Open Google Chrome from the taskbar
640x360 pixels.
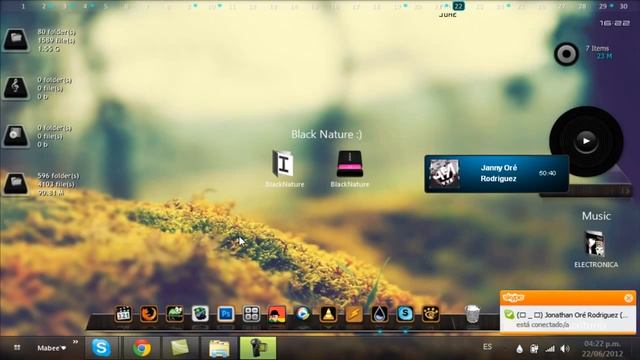pyautogui.click(x=141, y=348)
